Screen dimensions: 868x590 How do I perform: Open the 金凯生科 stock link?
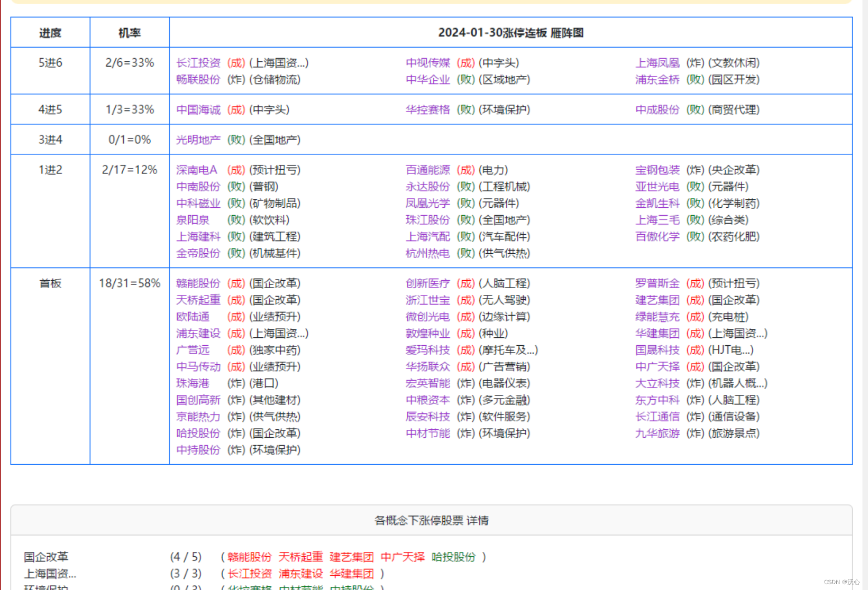[x=657, y=204]
